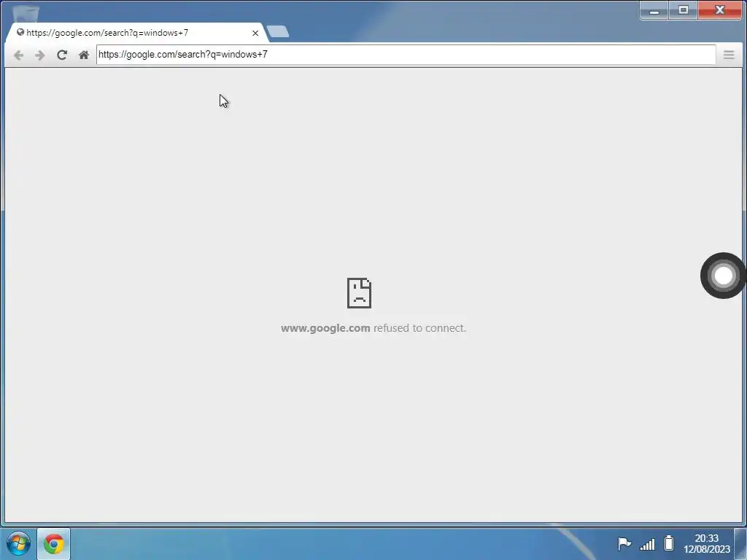The width and height of the screenshot is (747, 560).
Task: Tap the floating circular assistive button
Action: pyautogui.click(x=723, y=276)
